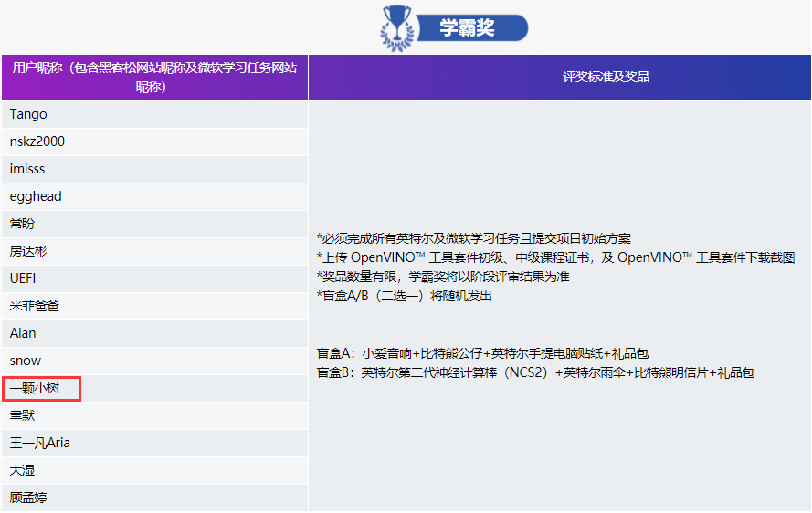
Task: Click the 评奖标准及奖品 column header
Action: tap(560, 77)
